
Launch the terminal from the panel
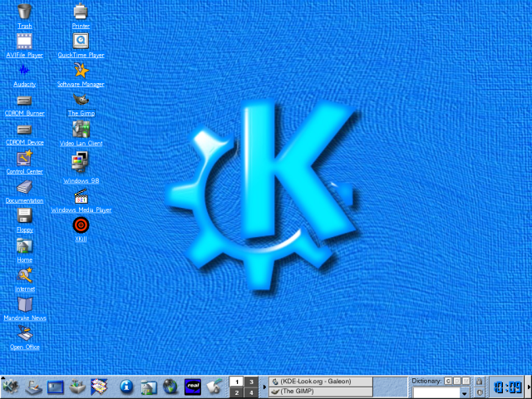pyautogui.click(x=56, y=387)
